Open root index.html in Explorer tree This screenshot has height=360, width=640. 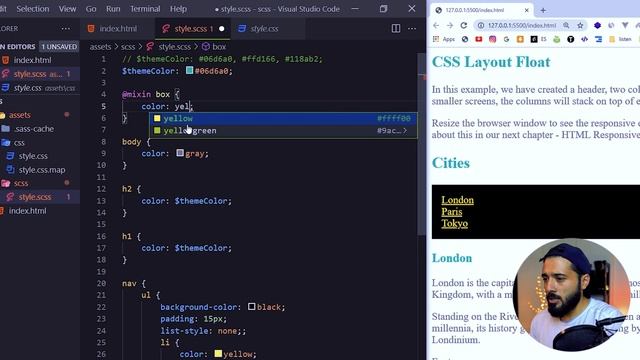point(40,211)
